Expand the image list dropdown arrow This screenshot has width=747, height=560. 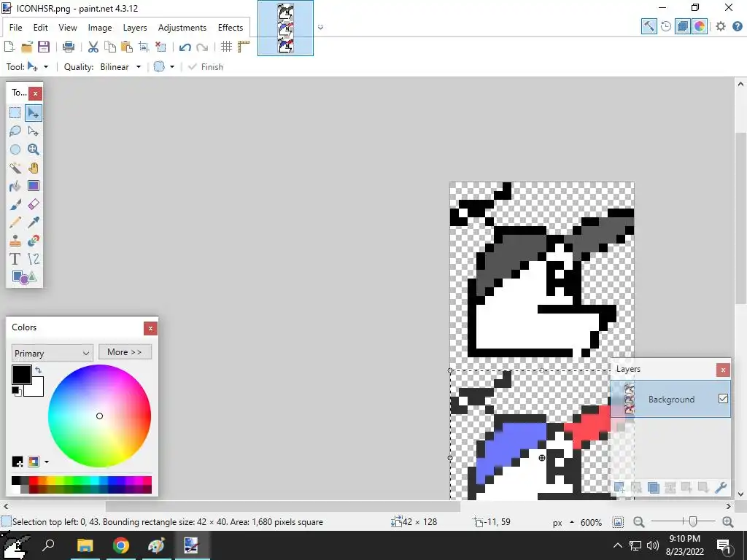click(x=321, y=27)
